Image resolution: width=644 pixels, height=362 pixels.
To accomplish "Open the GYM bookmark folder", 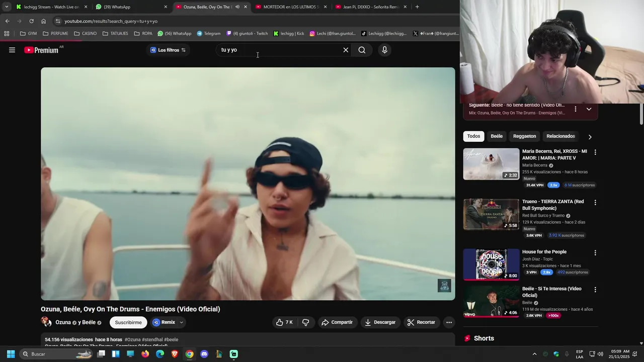I will [28, 34].
